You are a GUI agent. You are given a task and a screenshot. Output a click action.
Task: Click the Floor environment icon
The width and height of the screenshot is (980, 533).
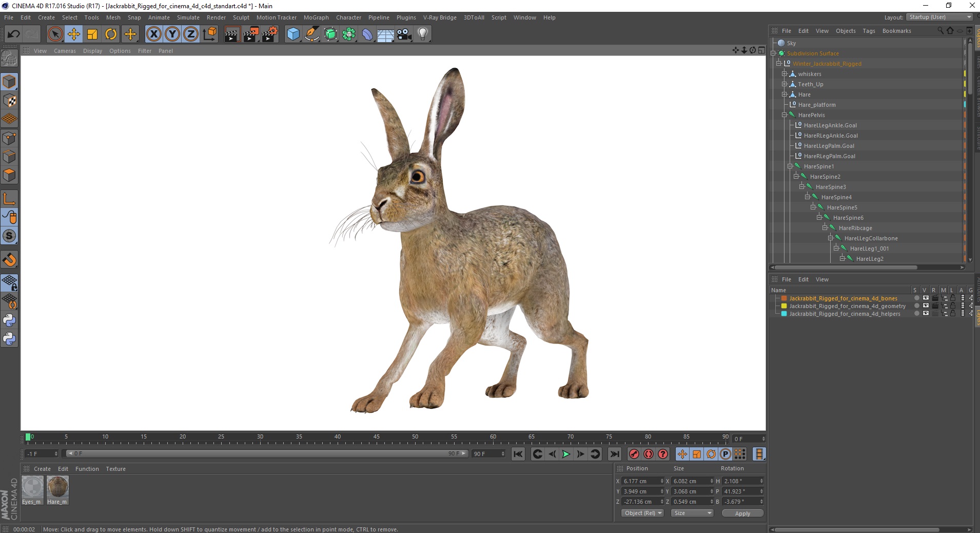click(x=385, y=34)
